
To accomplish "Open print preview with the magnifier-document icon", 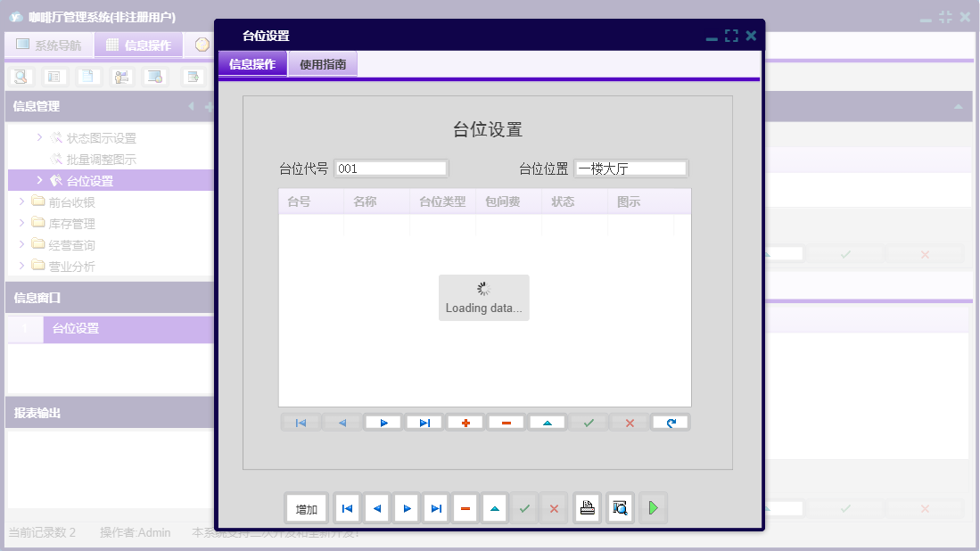I will [620, 507].
